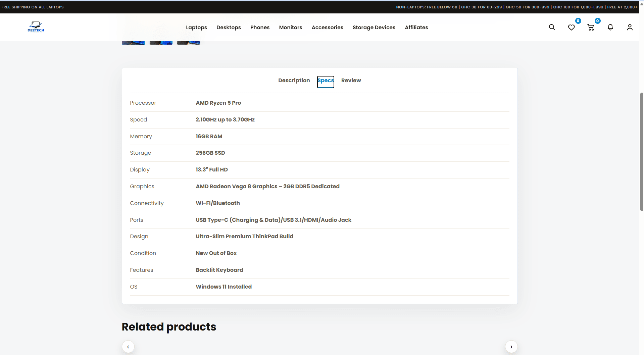Click the 'AMD Ryzen 5 Pro' value
The height and width of the screenshot is (355, 644).
coord(218,103)
